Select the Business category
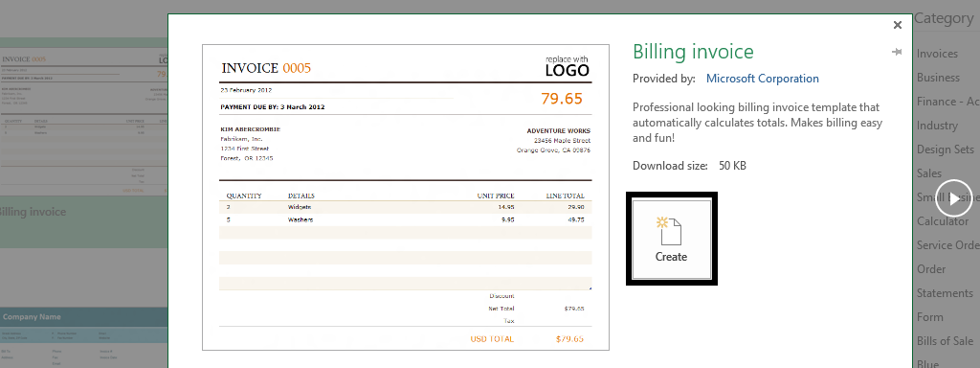 pyautogui.click(x=938, y=78)
